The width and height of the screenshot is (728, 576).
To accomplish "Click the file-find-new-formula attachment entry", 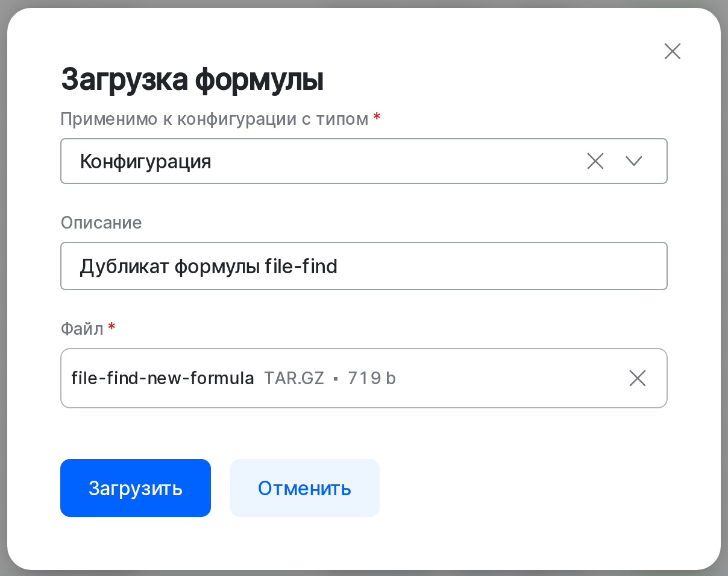I will tap(162, 378).
